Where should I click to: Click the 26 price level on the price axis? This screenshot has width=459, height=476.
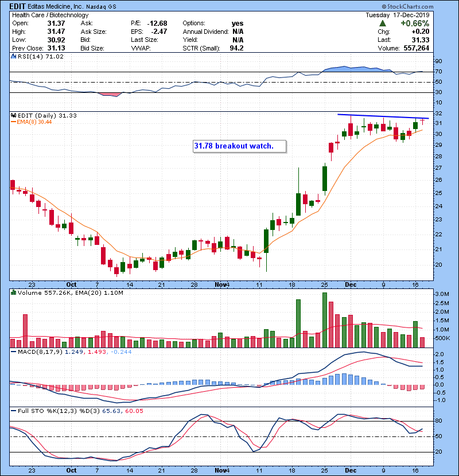(x=438, y=180)
